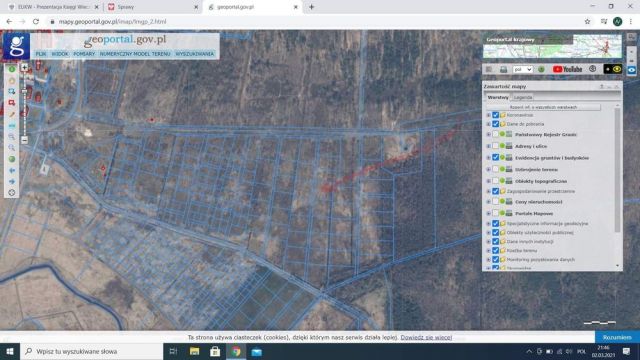Open the Dowiedz się więcej link
Screen dimensions: 640x360
(426, 338)
